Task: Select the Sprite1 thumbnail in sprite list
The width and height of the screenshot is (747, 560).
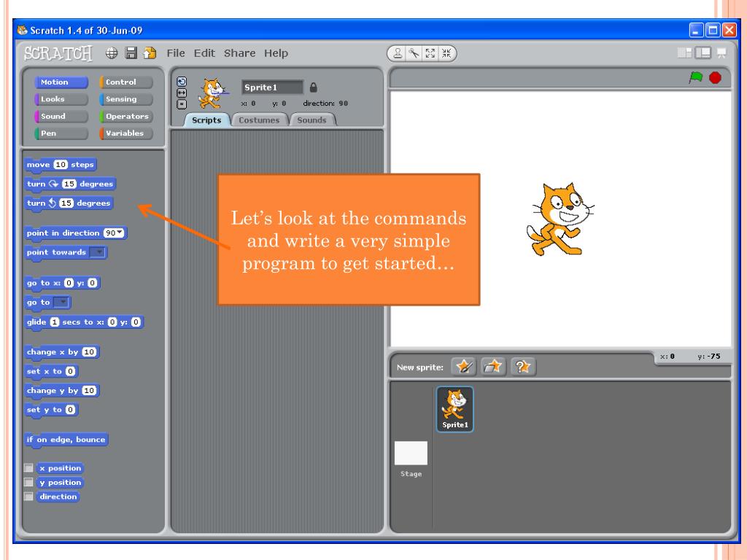Action: tap(454, 409)
